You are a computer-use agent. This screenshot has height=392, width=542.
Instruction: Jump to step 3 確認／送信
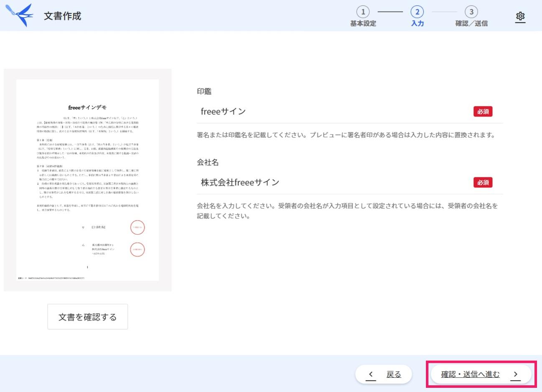[471, 17]
